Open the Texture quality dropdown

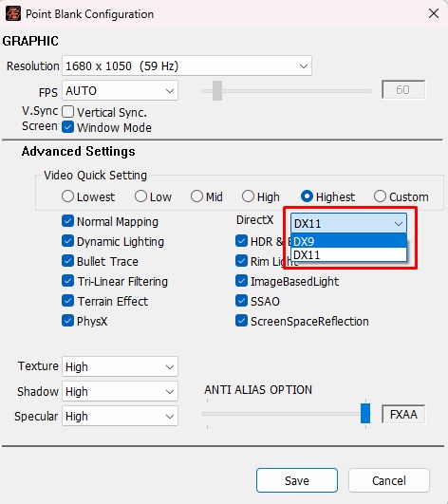(x=120, y=366)
